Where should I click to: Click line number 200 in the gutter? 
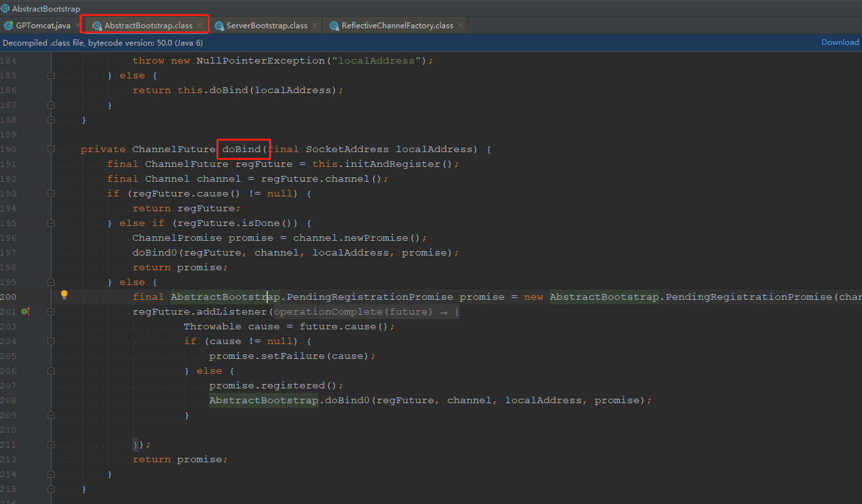point(9,297)
